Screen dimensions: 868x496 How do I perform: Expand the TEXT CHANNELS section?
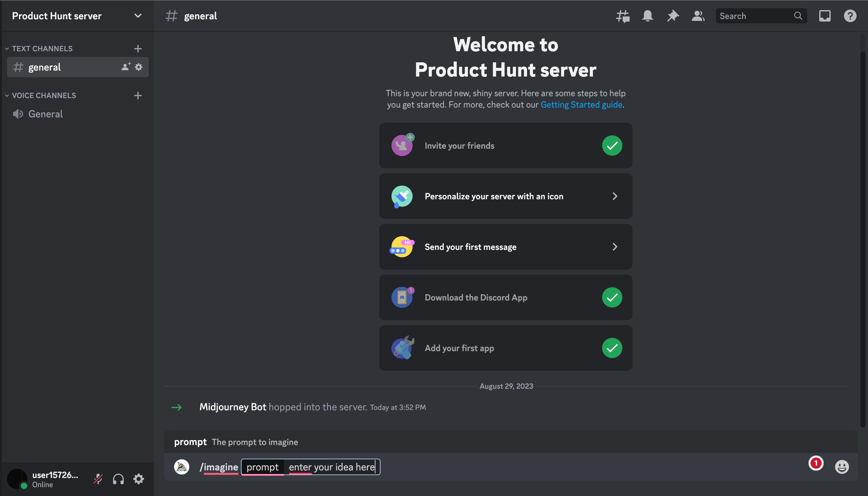pyautogui.click(x=6, y=48)
